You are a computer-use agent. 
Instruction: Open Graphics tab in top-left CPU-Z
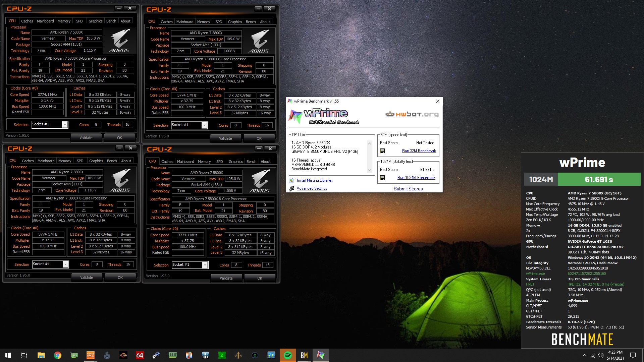point(96,21)
